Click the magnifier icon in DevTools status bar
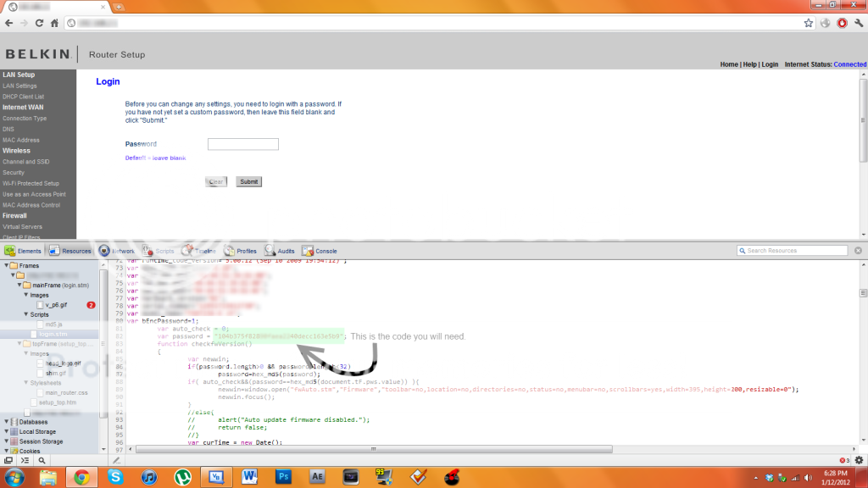Screen dimensions: 868x488 [x=42, y=460]
